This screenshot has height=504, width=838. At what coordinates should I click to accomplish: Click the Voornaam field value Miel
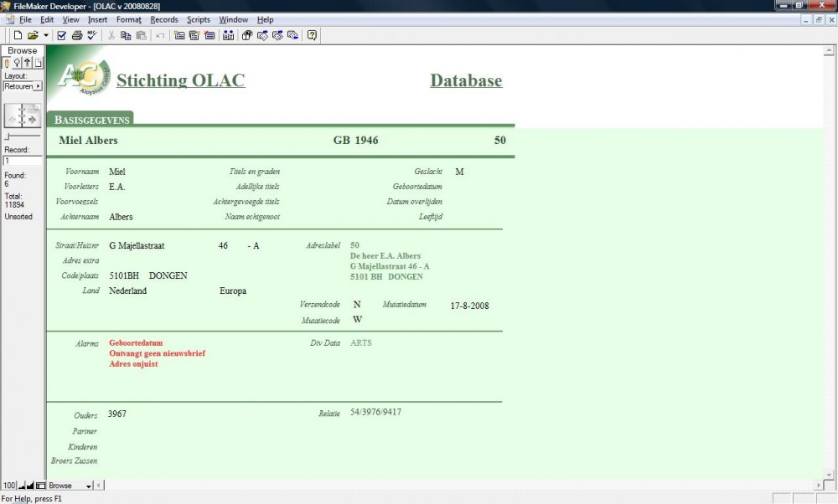click(117, 172)
